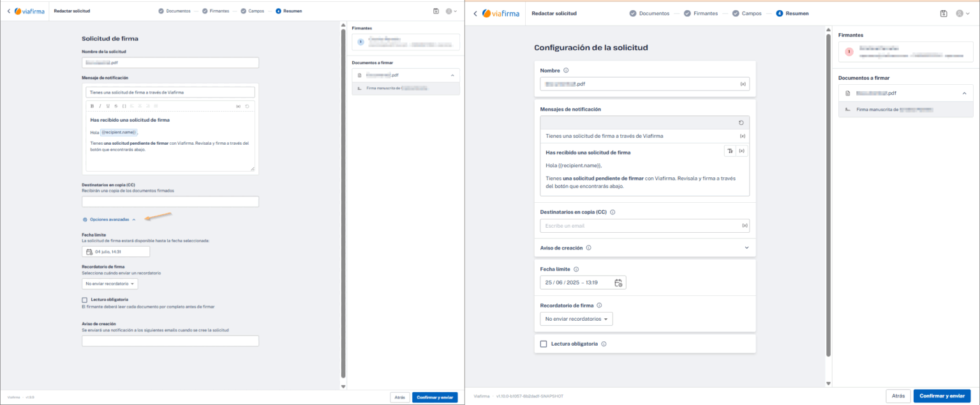This screenshot has width=980, height=405.
Task: Select the strikethrough icon in the editor toolbar
Action: [x=115, y=106]
